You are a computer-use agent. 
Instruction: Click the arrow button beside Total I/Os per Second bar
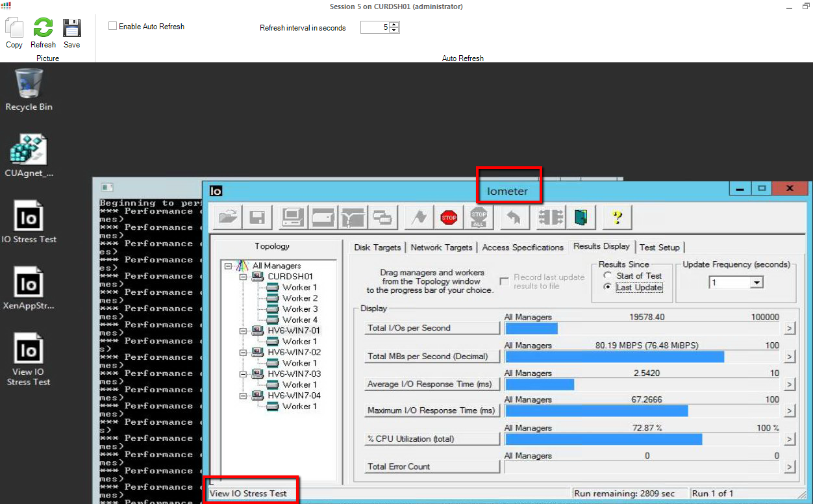(x=790, y=328)
